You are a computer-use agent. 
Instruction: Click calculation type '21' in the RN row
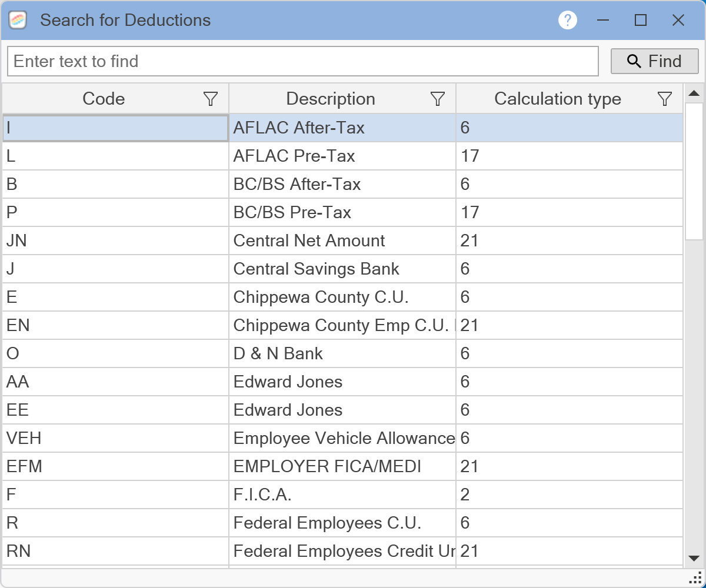point(570,551)
